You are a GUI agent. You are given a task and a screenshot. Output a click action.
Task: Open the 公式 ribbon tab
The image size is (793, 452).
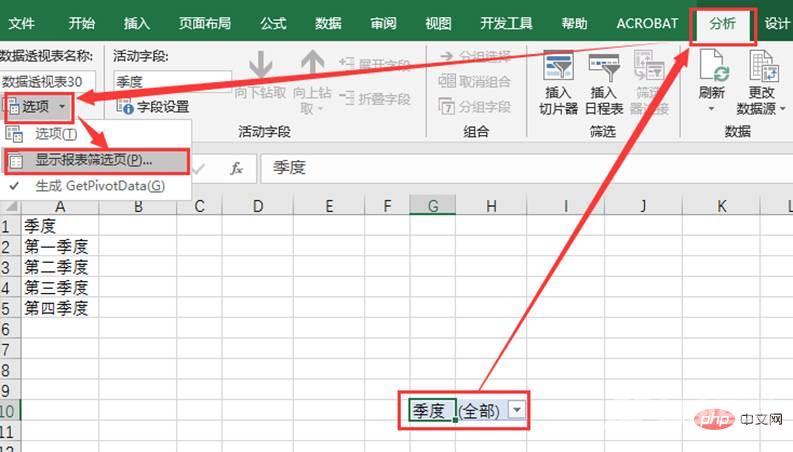(x=273, y=23)
